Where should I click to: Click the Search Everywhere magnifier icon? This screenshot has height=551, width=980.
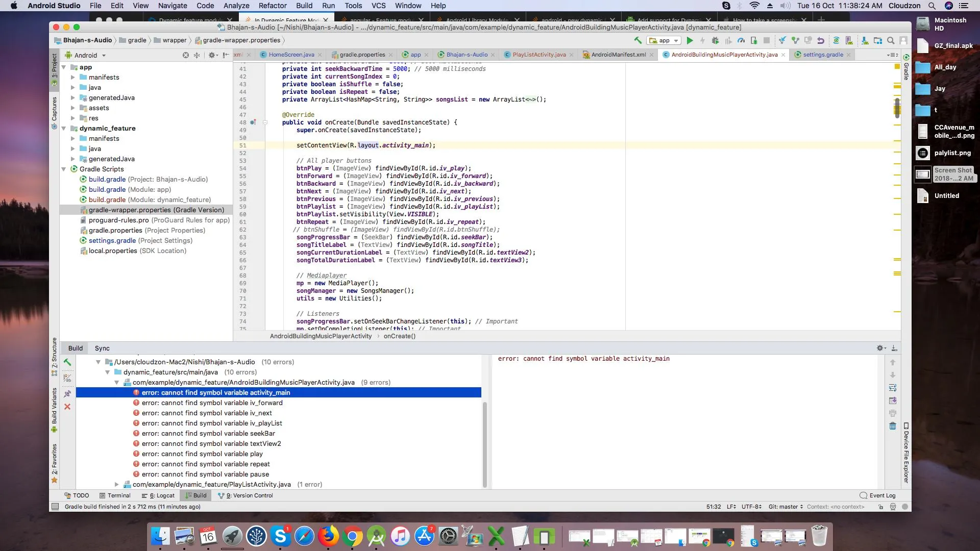click(891, 40)
